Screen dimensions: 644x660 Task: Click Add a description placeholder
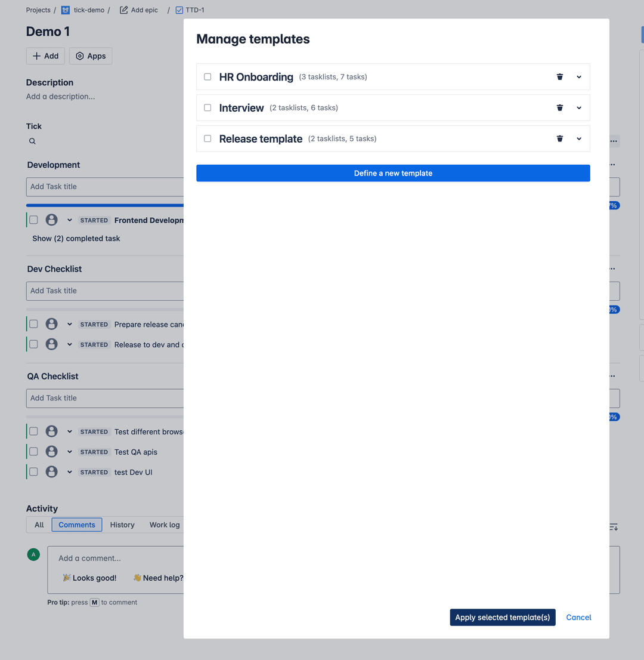[x=61, y=97]
